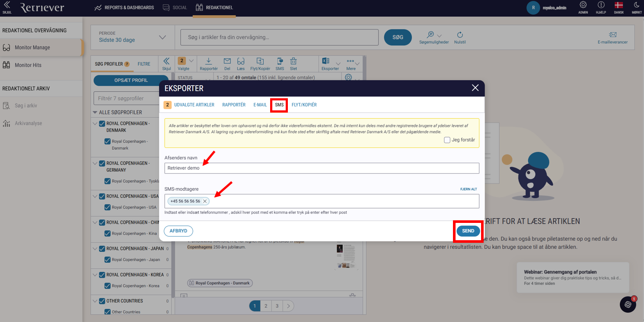644x322 pixels.
Task: Open Social top menu
Action: (175, 8)
